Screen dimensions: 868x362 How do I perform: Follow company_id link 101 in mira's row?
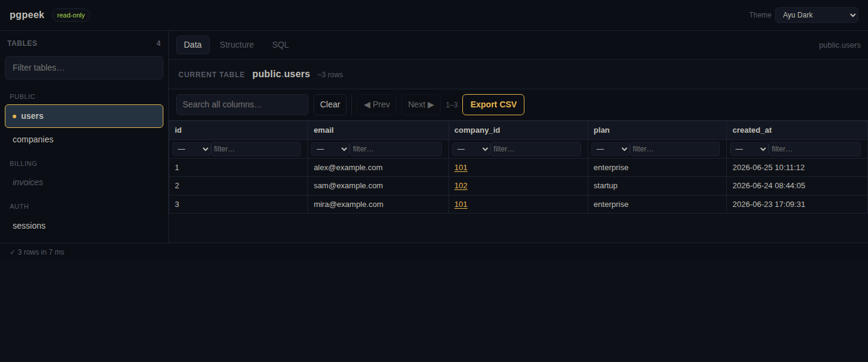click(461, 205)
